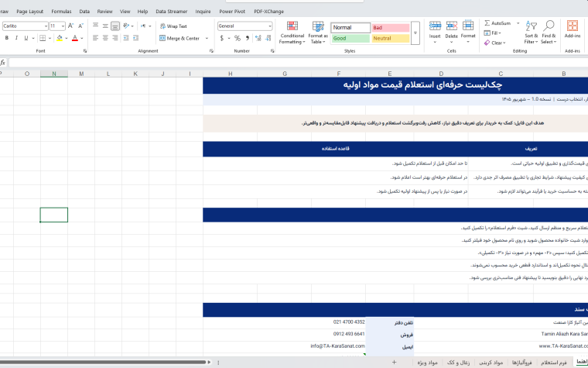Click Merge & Center

tap(179, 38)
